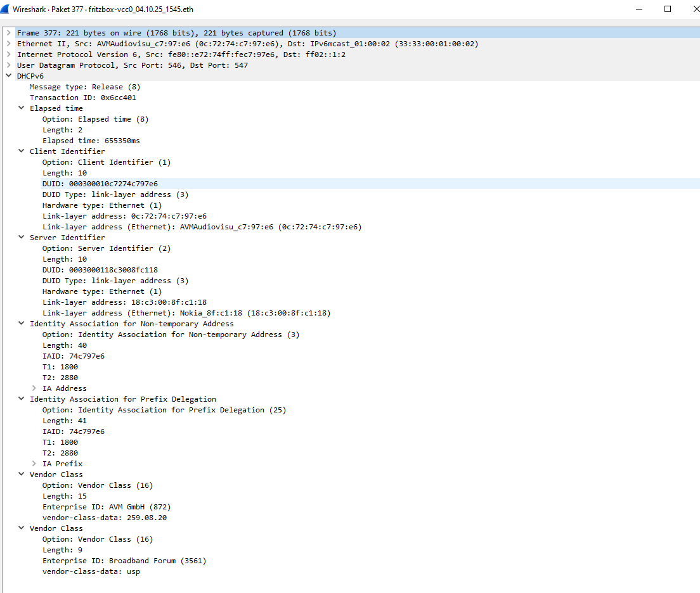Expand User Datagram Protocol row

click(x=8, y=65)
